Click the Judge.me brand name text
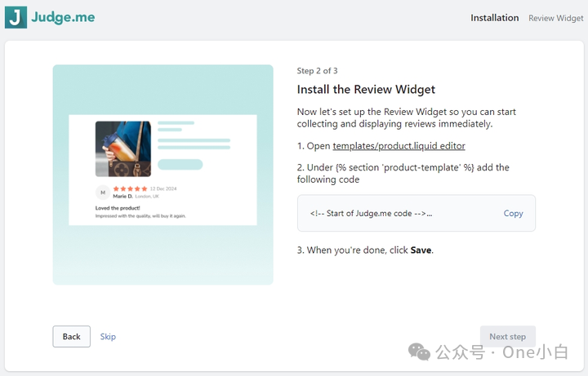Image resolution: width=588 pixels, height=376 pixels. tap(63, 17)
